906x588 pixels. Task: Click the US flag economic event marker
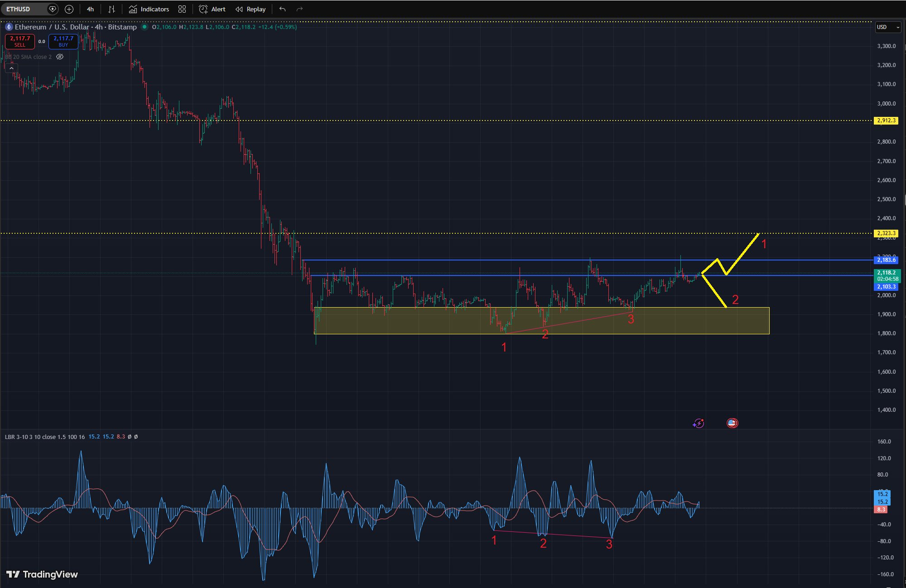click(732, 423)
